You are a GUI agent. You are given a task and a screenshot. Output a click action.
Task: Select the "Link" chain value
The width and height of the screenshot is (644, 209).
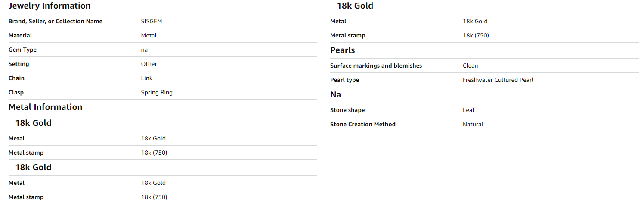coord(147,78)
